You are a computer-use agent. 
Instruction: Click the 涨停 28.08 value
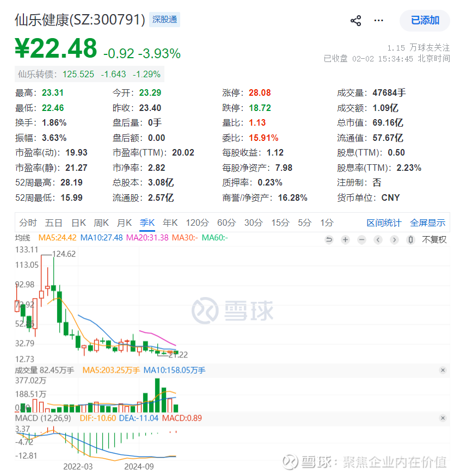click(260, 93)
